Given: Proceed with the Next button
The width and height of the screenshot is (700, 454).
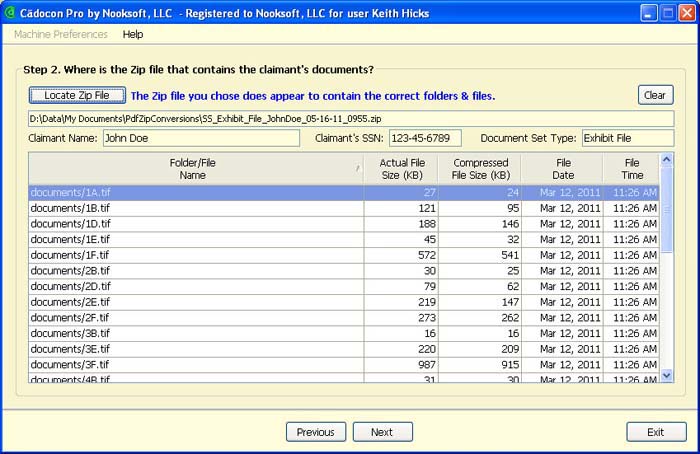Looking at the screenshot, I should click(x=382, y=432).
